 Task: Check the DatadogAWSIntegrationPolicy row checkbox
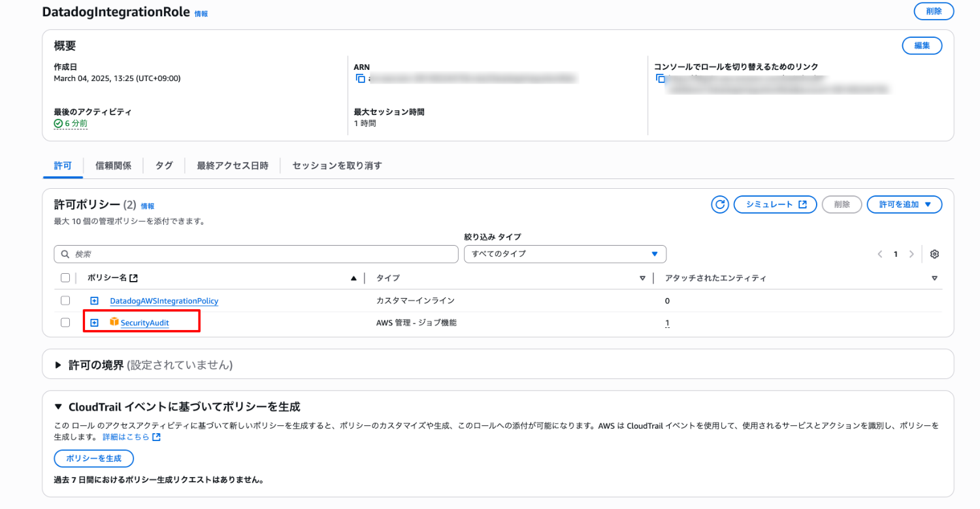(65, 301)
